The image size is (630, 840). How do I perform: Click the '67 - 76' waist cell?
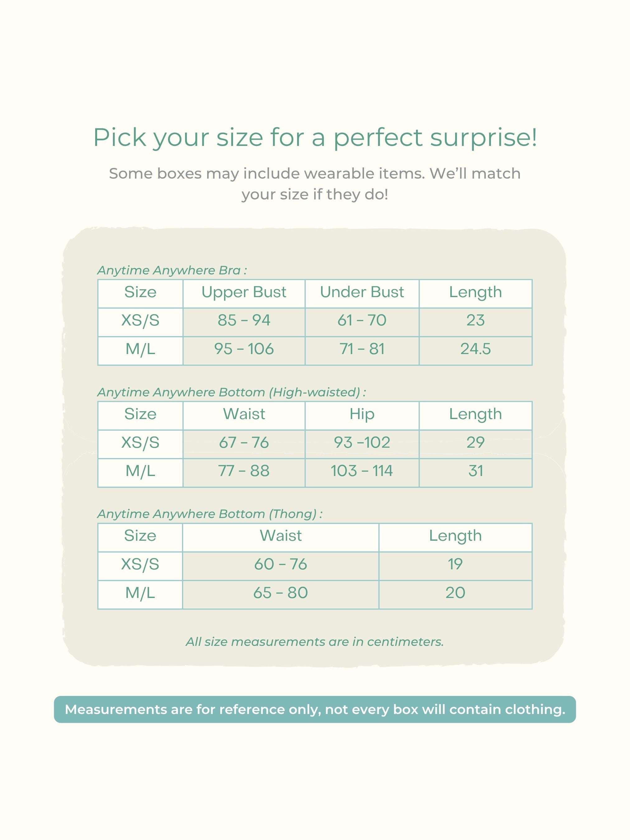(x=244, y=443)
